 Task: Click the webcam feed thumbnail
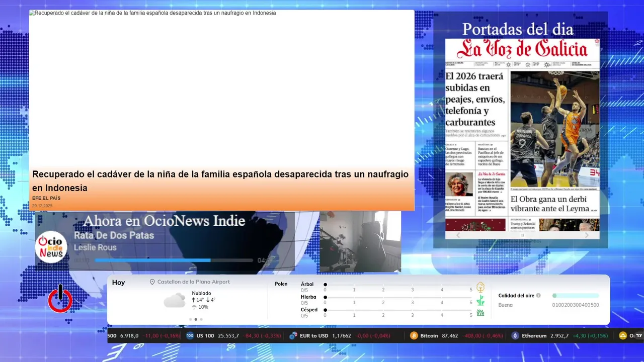(x=360, y=242)
